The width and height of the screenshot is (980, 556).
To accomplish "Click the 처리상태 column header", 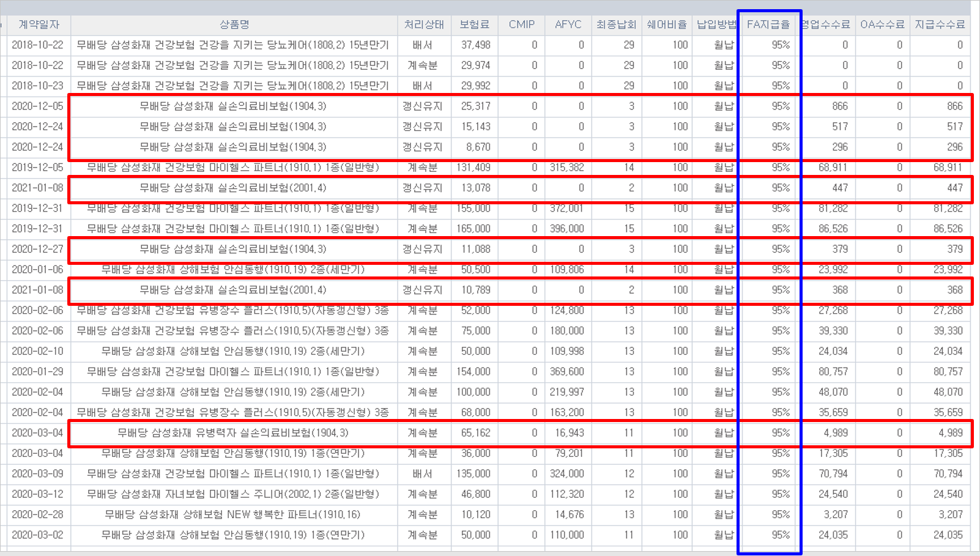I will pyautogui.click(x=424, y=24).
